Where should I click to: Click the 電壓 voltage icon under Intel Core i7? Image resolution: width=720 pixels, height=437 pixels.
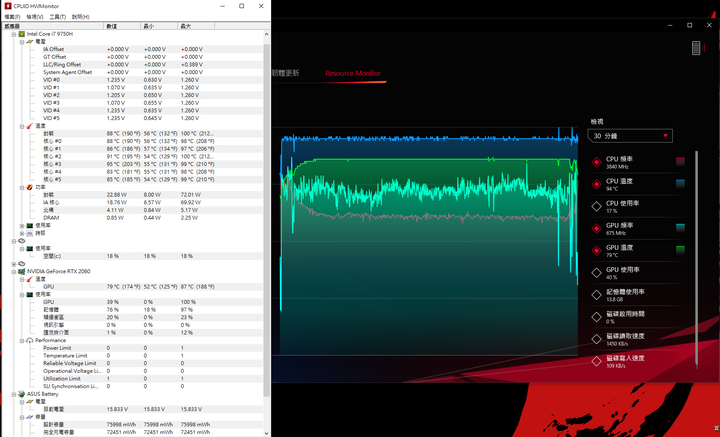(29, 42)
